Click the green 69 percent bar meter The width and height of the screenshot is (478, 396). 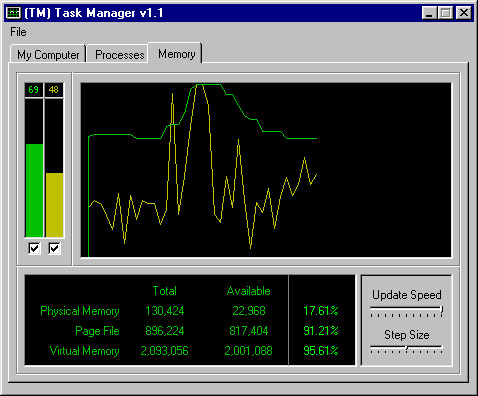click(x=34, y=168)
